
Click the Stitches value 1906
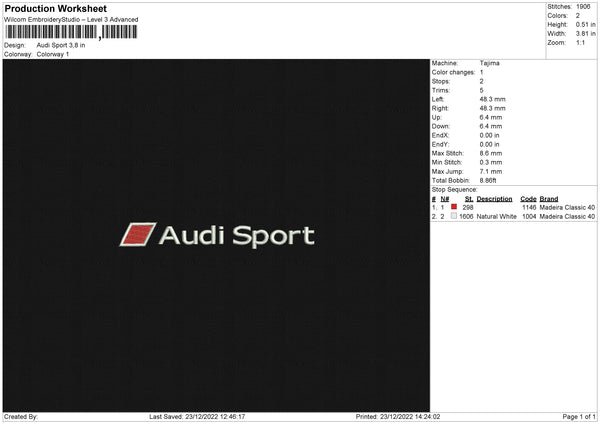click(x=583, y=7)
